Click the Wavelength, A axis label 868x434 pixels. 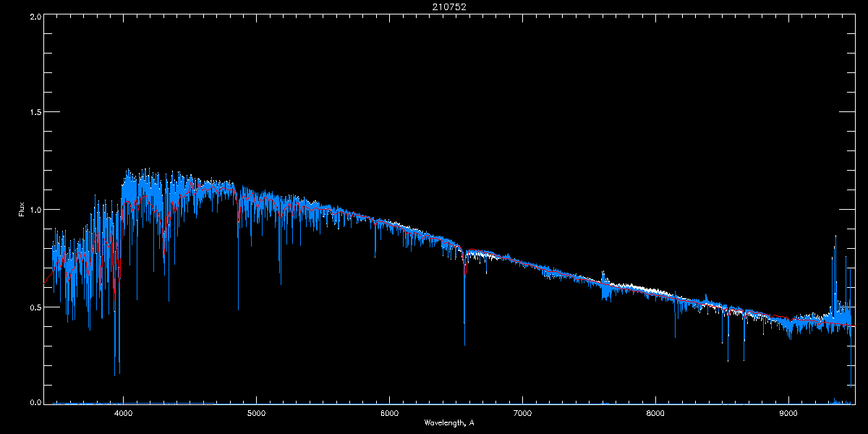coord(448,422)
